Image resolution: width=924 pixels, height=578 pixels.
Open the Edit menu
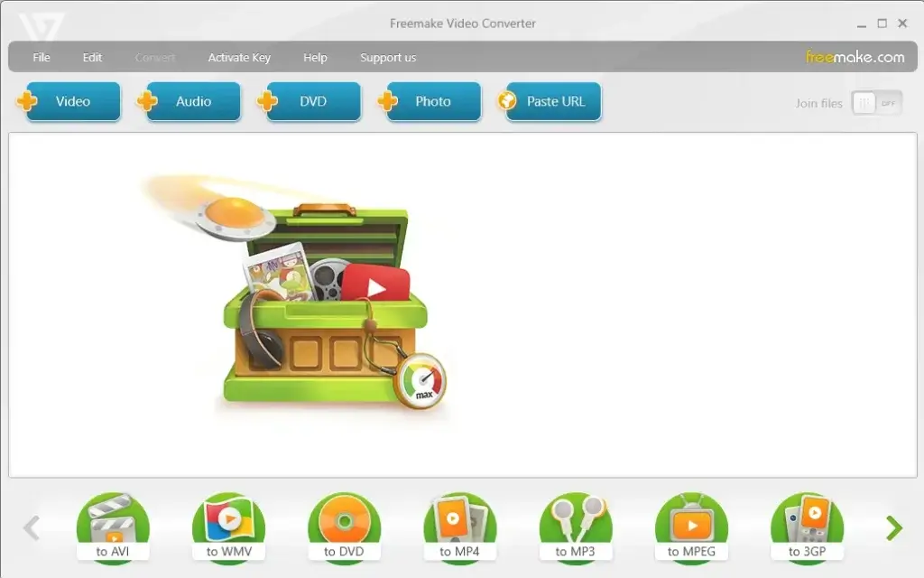91,57
